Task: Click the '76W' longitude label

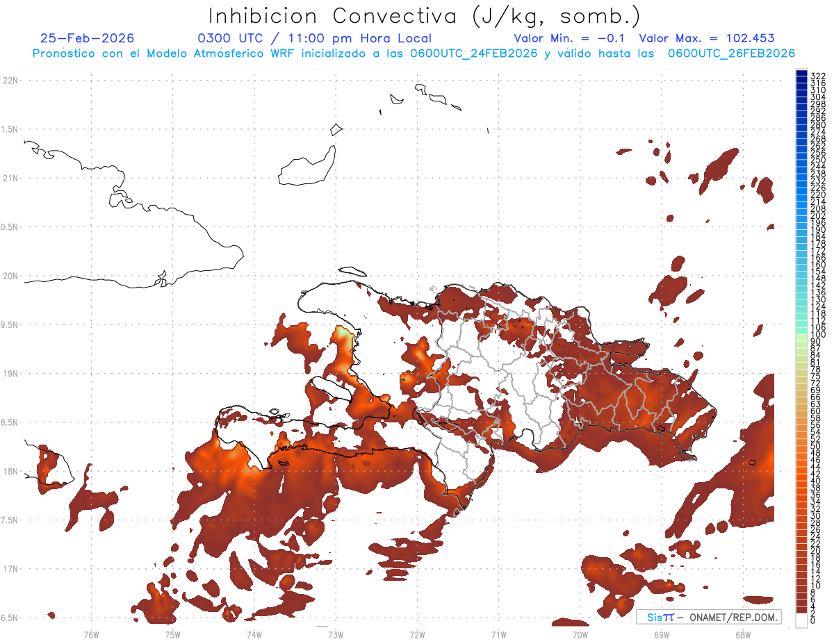Action: [x=91, y=634]
